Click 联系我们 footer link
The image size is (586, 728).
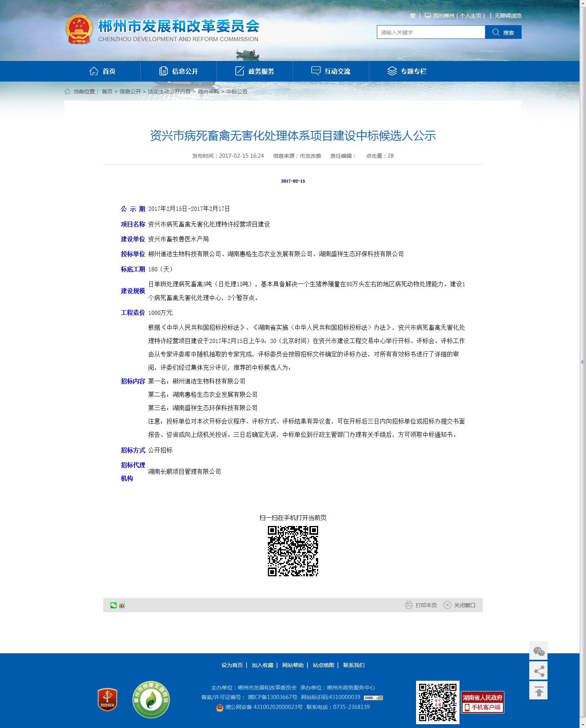pyautogui.click(x=354, y=665)
